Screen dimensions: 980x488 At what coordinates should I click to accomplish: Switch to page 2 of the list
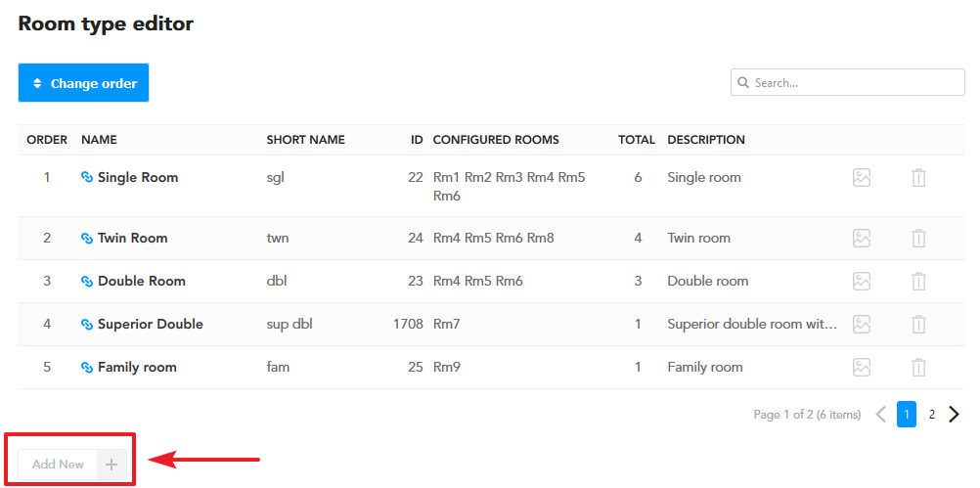click(x=931, y=415)
